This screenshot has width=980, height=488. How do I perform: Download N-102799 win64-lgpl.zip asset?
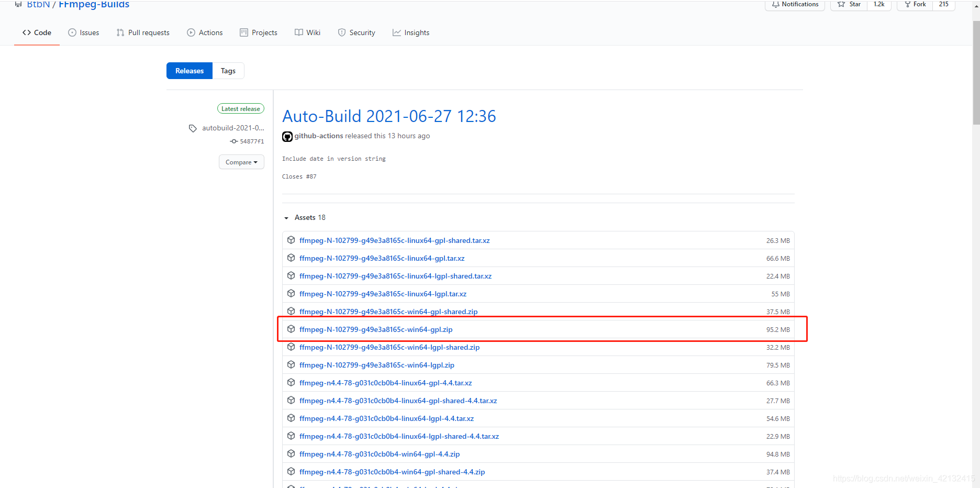(377, 365)
